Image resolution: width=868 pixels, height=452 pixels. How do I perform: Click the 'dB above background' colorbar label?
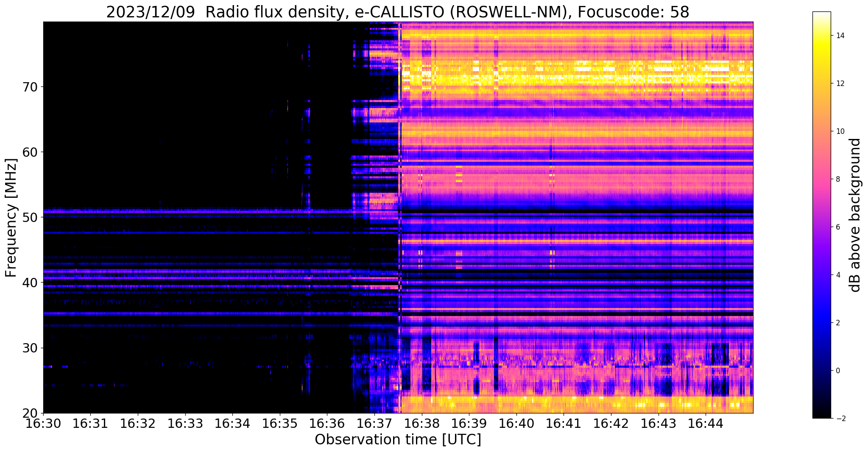855,215
